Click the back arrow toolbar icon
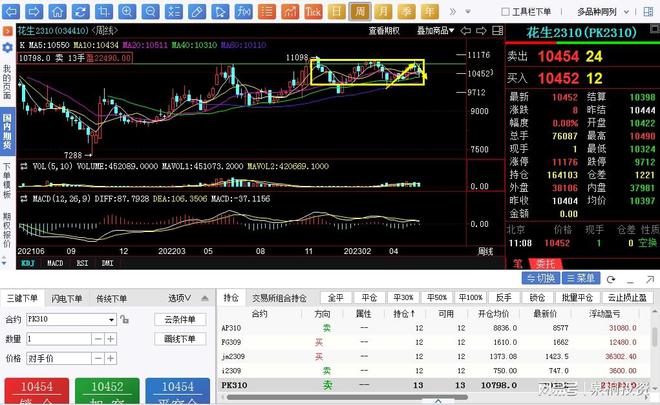Viewport: 660px width, 405px height. point(11,11)
